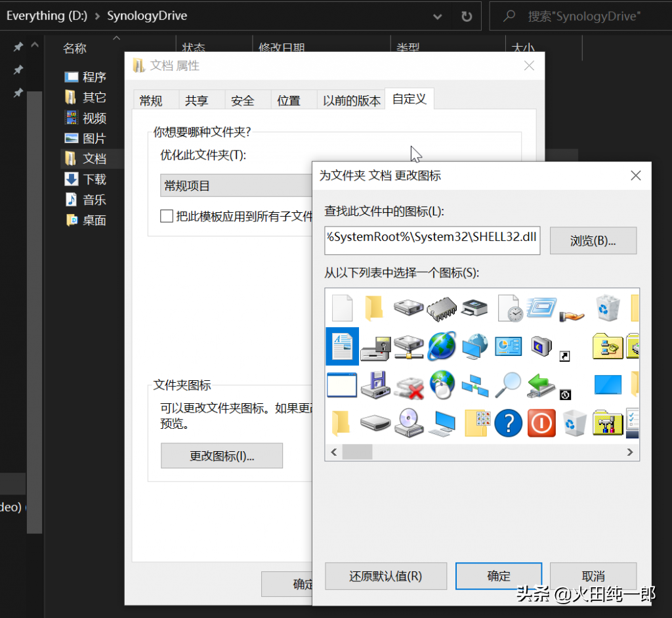Expand the address bar history dropdown

pos(438,16)
